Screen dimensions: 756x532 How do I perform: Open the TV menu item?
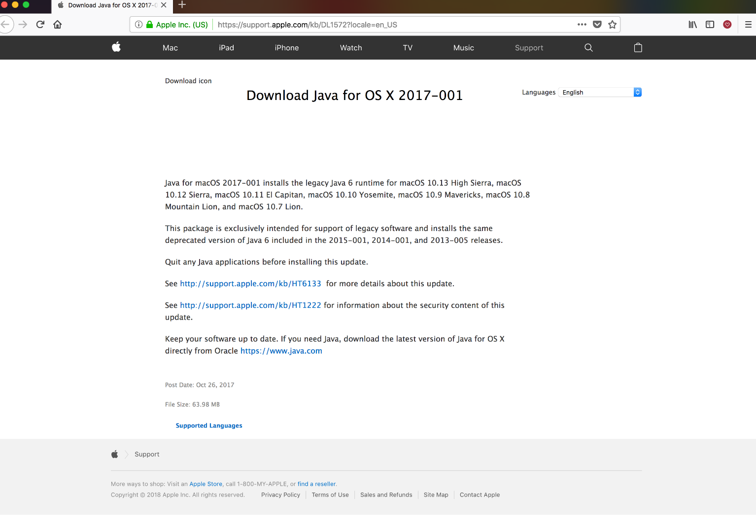pos(408,48)
